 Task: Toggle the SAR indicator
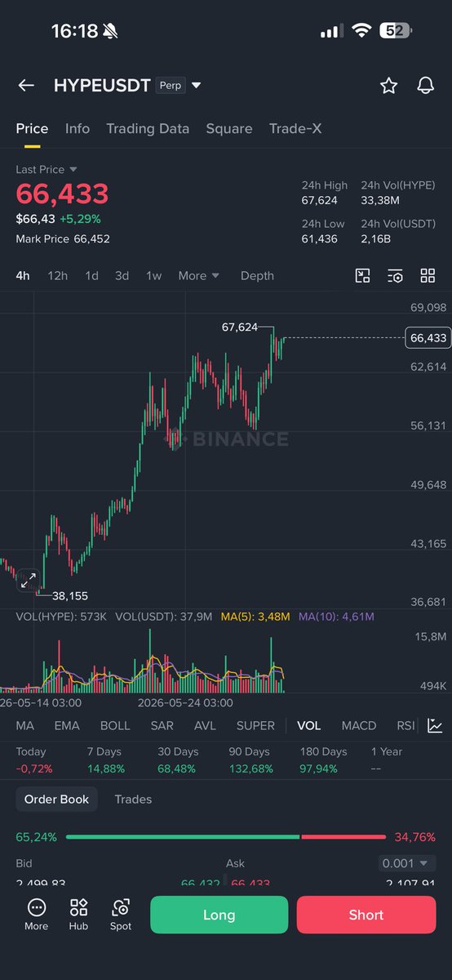pos(162,725)
